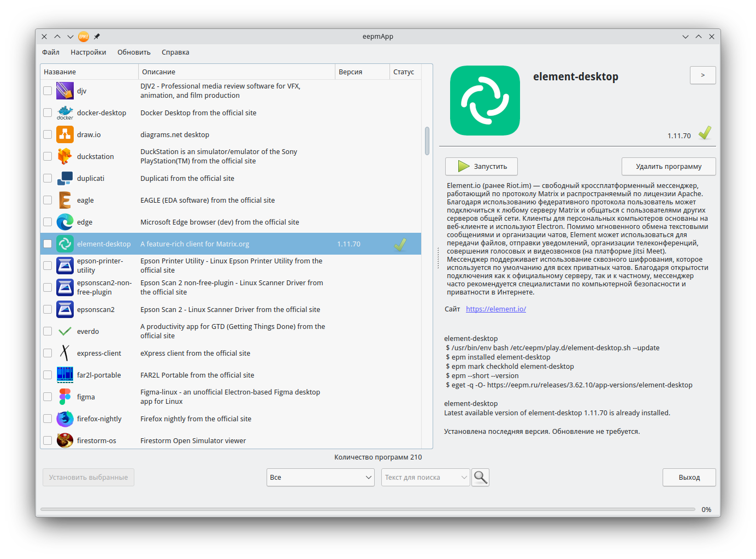
Task: Select the duplicati checkbox
Action: 48,178
